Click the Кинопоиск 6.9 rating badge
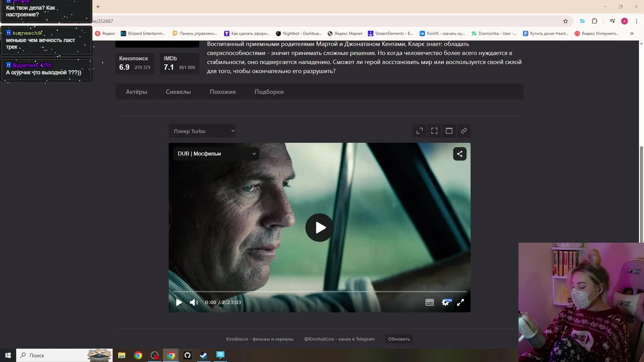 pos(136,63)
